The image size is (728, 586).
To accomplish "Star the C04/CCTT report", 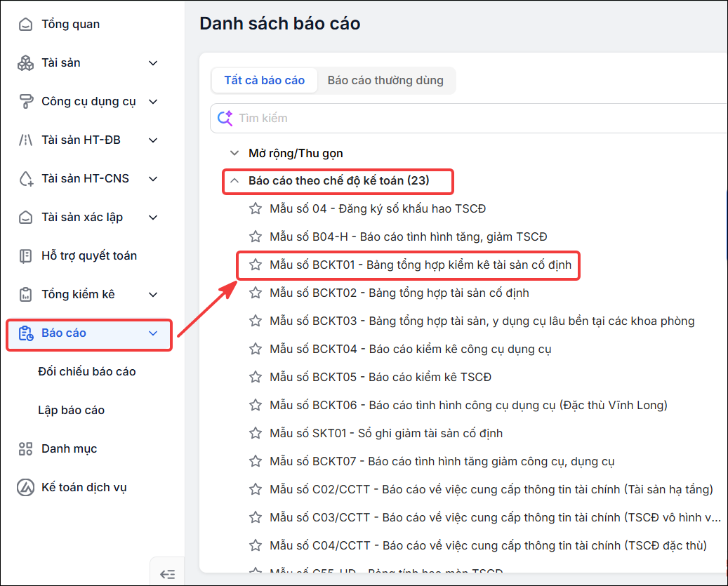I will 256,545.
